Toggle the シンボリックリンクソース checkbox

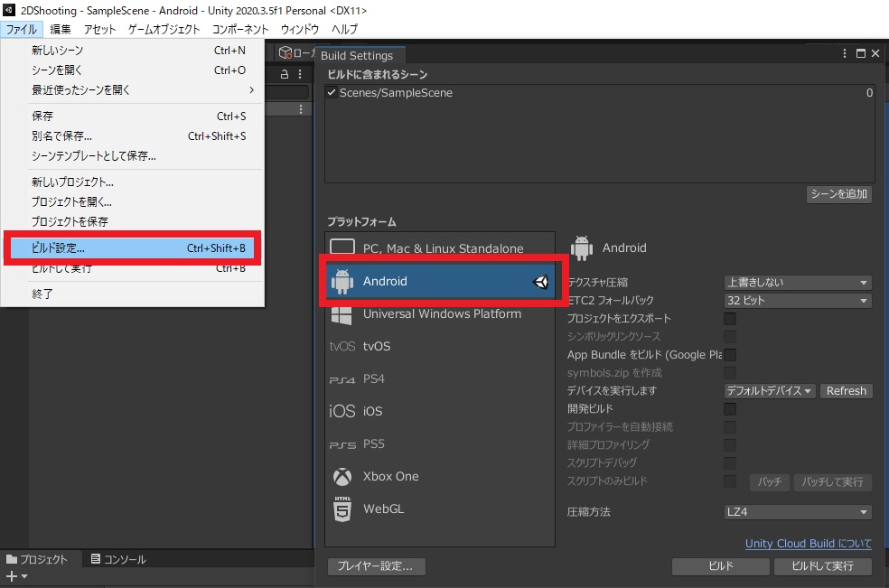[730, 337]
